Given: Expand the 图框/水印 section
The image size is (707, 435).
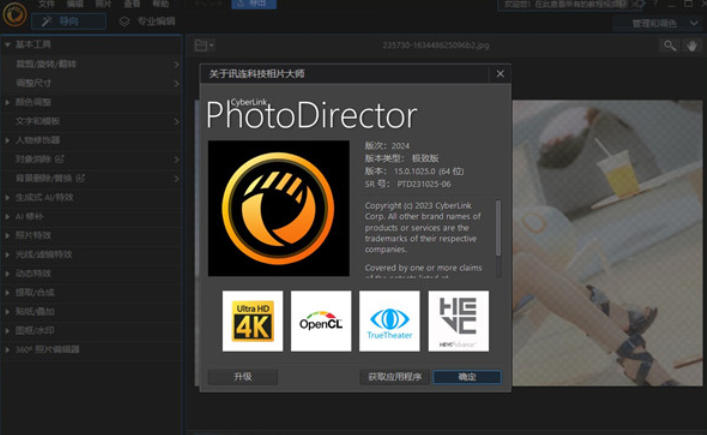Looking at the screenshot, I should coord(92,330).
